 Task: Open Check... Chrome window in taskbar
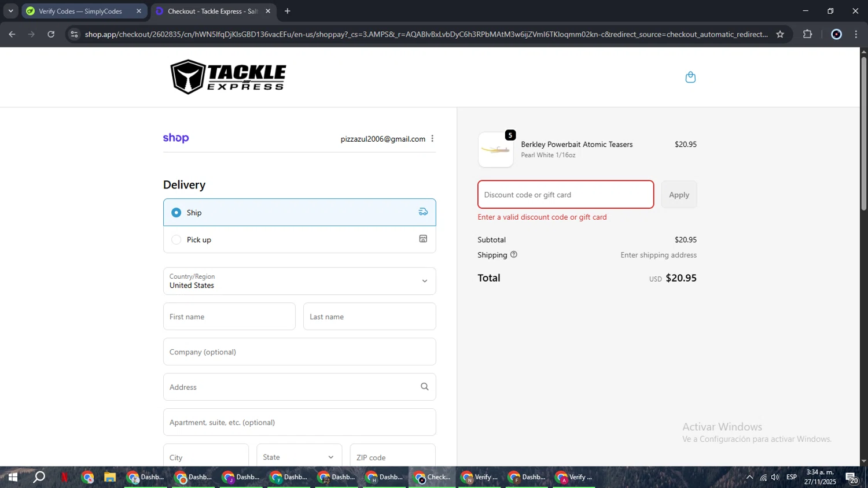pyautogui.click(x=432, y=477)
